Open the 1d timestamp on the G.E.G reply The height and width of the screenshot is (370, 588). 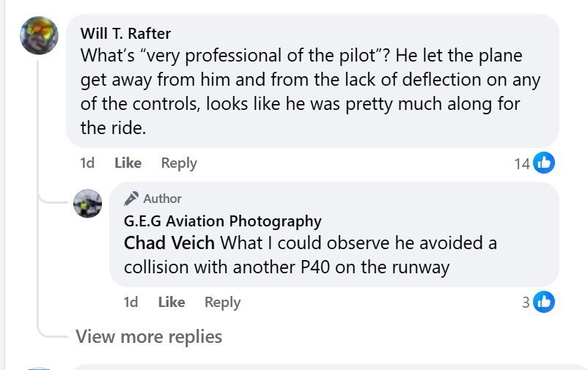point(131,302)
